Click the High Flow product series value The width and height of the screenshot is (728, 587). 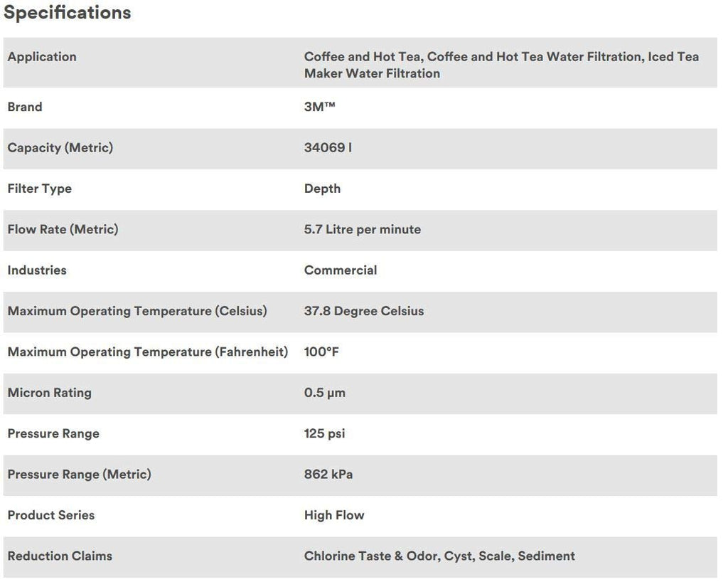pos(334,515)
